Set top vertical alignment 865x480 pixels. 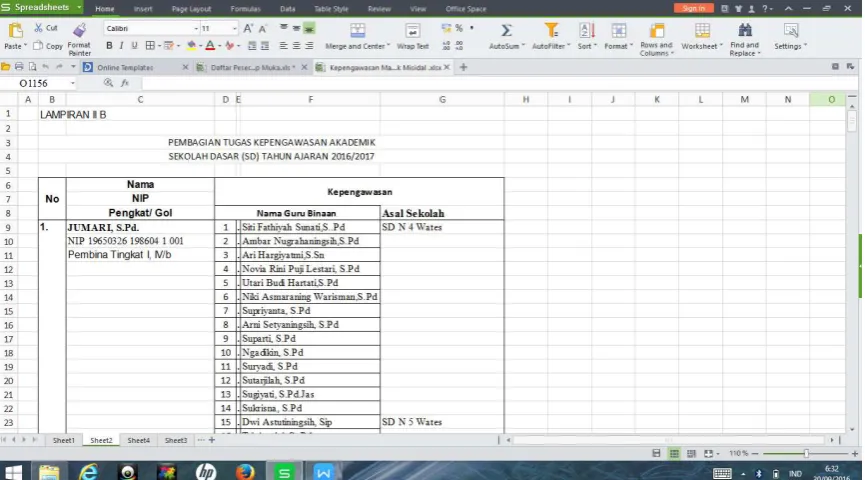(284, 28)
